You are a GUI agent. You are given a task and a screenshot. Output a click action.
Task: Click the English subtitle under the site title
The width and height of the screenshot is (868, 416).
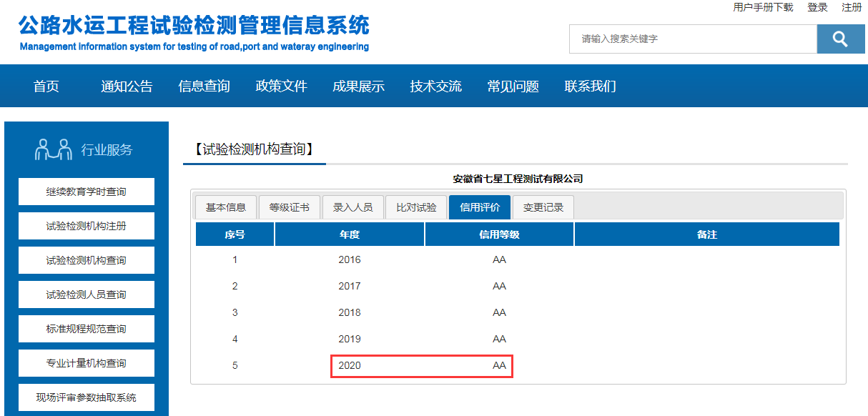194,46
